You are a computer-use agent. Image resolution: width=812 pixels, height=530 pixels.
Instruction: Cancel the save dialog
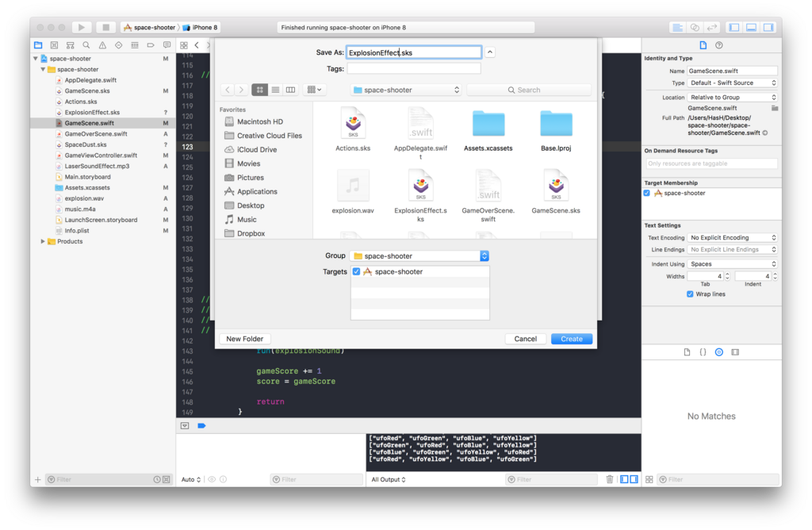click(525, 339)
